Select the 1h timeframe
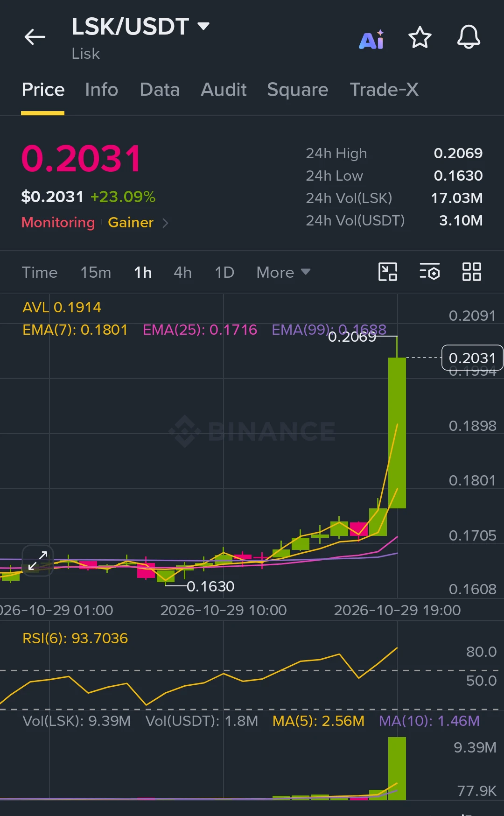 (143, 273)
